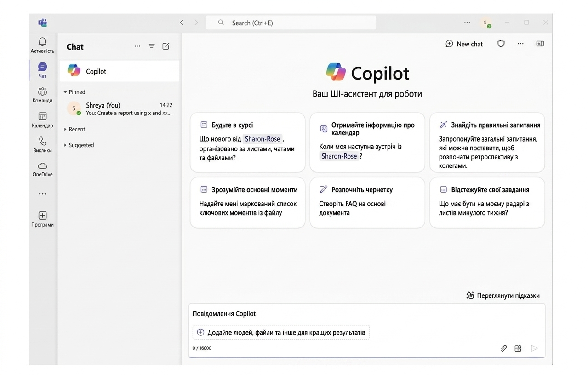This screenshot has width=588, height=375.
Task: Click the 14:22 timestamp
Action: [166, 105]
